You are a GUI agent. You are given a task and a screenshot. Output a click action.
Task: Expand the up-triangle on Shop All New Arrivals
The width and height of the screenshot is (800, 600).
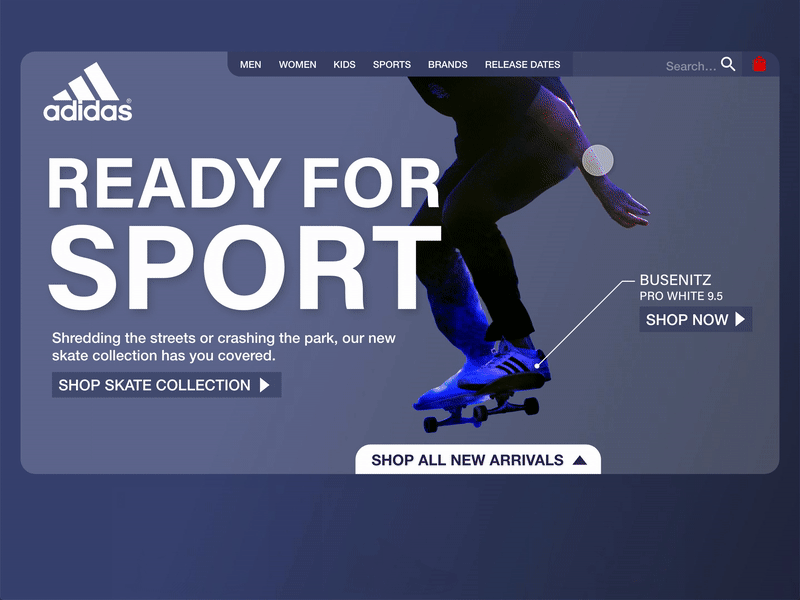pos(580,460)
